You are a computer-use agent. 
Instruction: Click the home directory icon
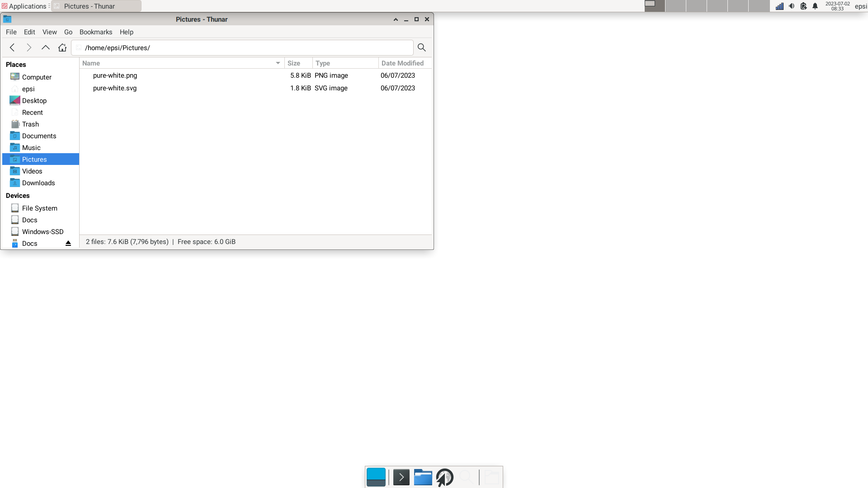(62, 47)
